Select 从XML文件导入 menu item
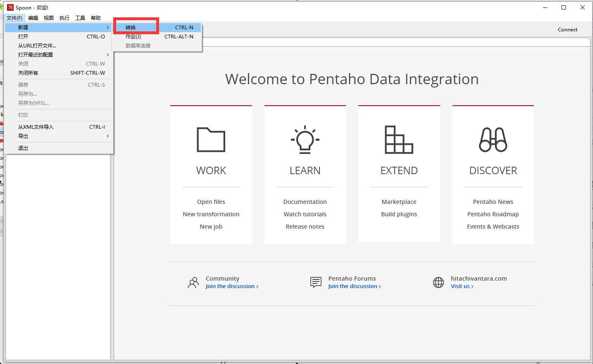593x364 pixels. pyautogui.click(x=59, y=127)
